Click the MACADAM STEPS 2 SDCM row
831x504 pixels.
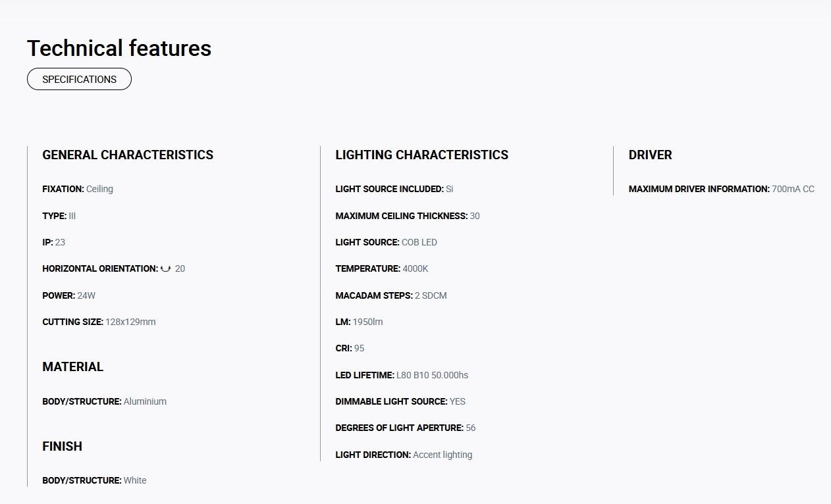coord(391,295)
